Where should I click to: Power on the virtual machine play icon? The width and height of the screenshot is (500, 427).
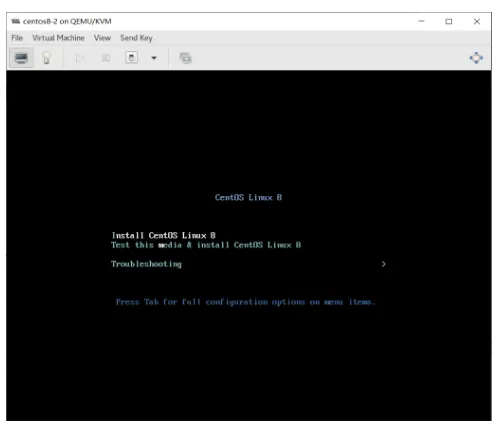pyautogui.click(x=80, y=58)
